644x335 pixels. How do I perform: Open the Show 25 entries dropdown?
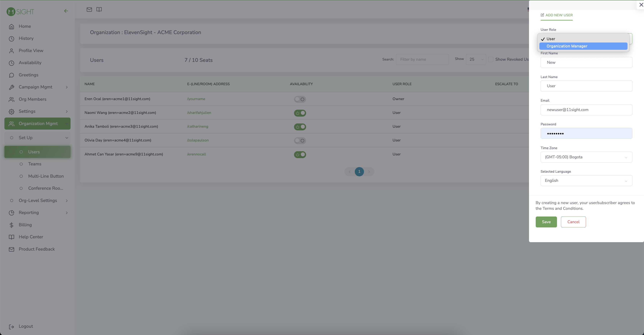pos(476,59)
